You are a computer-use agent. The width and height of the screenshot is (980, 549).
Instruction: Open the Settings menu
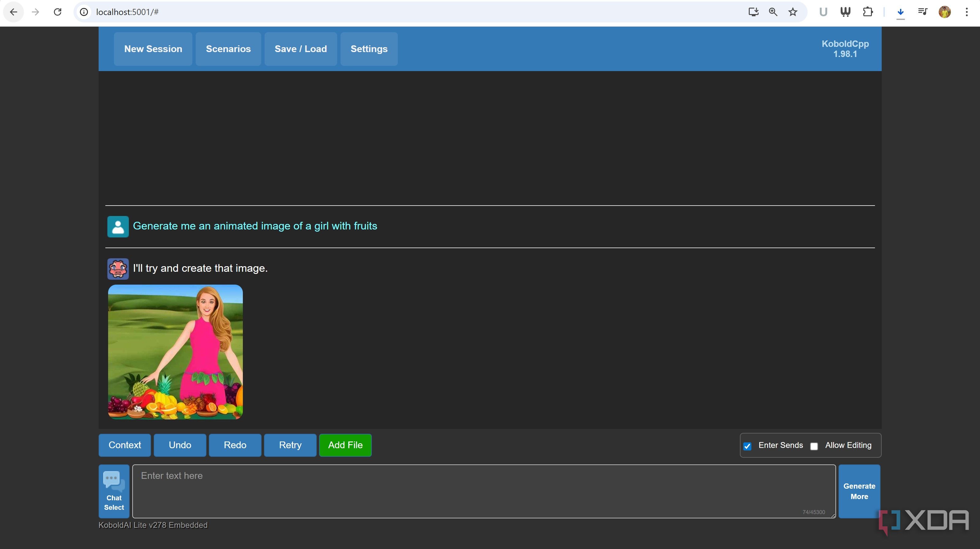[369, 49]
